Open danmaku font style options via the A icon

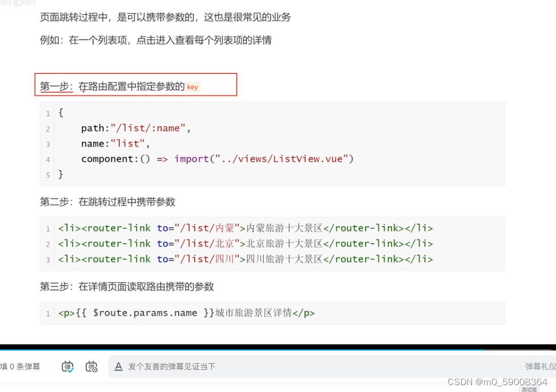tap(118, 366)
